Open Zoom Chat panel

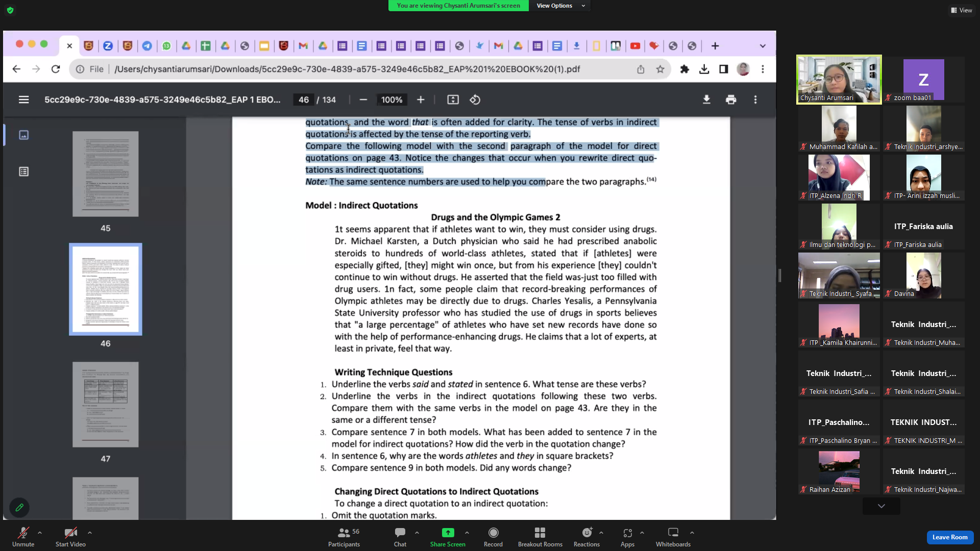(x=400, y=537)
